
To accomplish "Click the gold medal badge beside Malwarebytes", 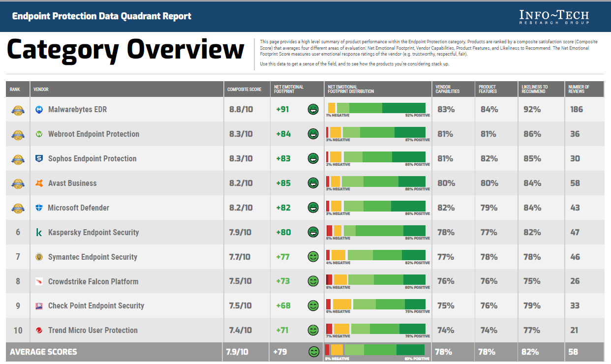I will coord(18,110).
